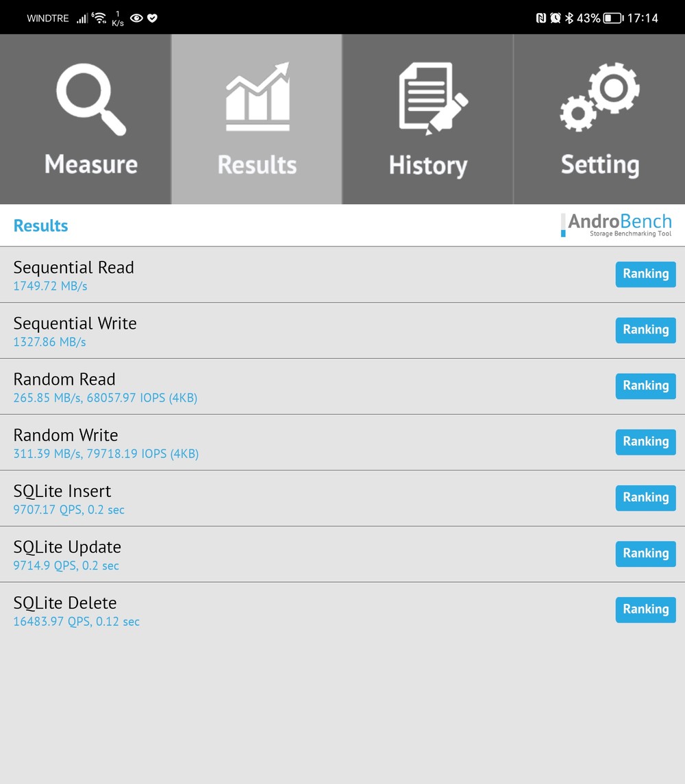Open Ranking for Sequential Read
The width and height of the screenshot is (685, 784).
click(x=645, y=274)
